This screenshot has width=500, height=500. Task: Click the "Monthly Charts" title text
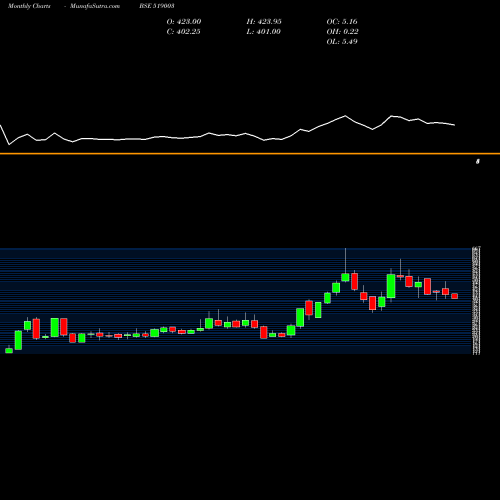[29, 6]
